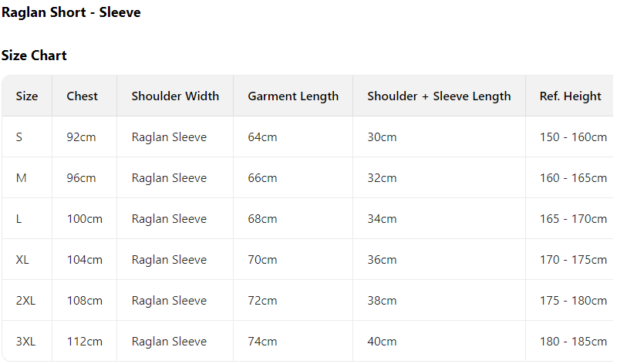Click the Shoulder Width column header
The width and height of the screenshot is (617, 364).
point(175,96)
